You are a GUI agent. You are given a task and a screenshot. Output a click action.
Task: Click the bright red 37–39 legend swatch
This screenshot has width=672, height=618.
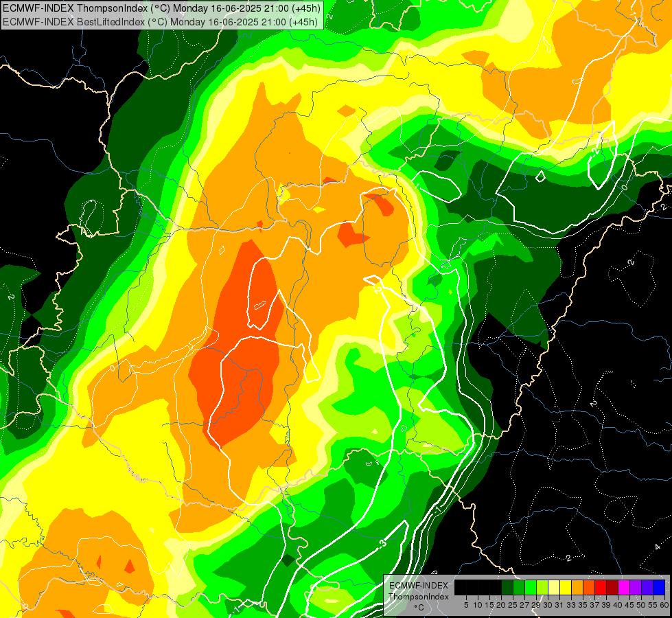tap(601, 587)
